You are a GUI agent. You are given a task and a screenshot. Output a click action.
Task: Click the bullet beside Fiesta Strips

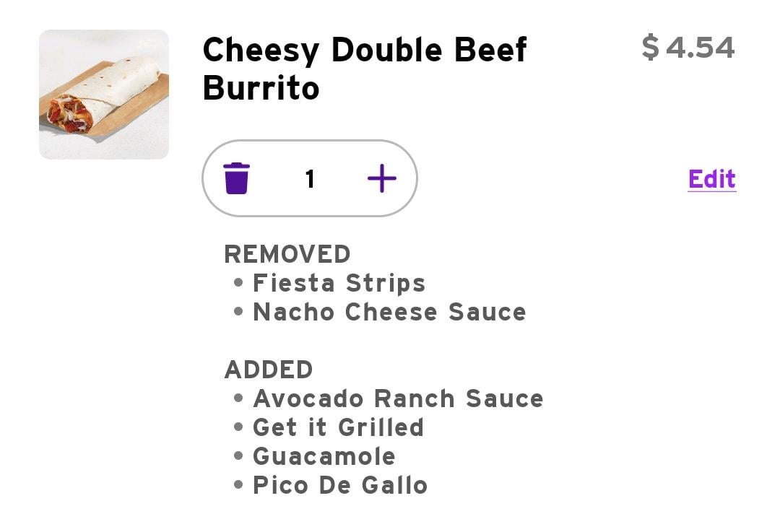239,283
